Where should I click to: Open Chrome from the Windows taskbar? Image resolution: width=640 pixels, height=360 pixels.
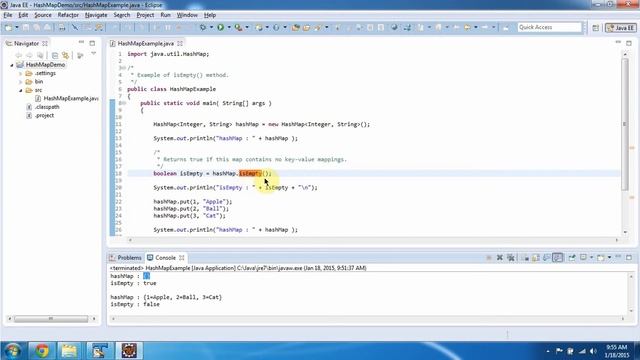(42, 350)
